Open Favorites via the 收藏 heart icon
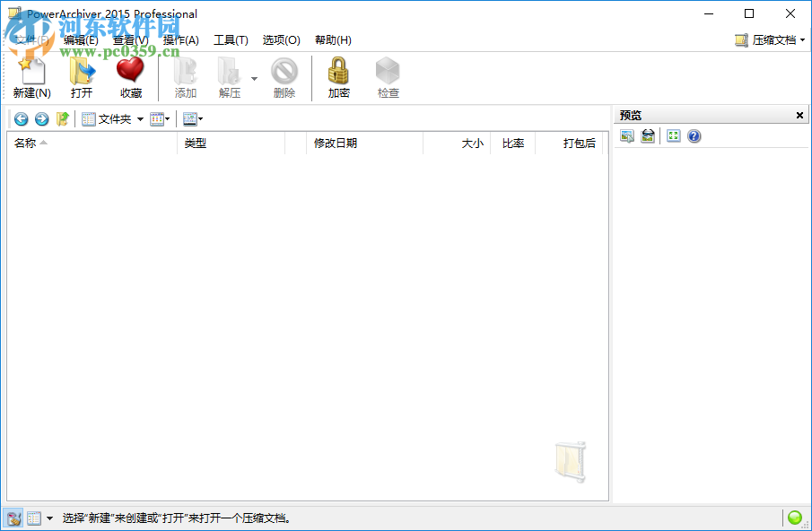The height and width of the screenshot is (531, 812). tap(129, 76)
